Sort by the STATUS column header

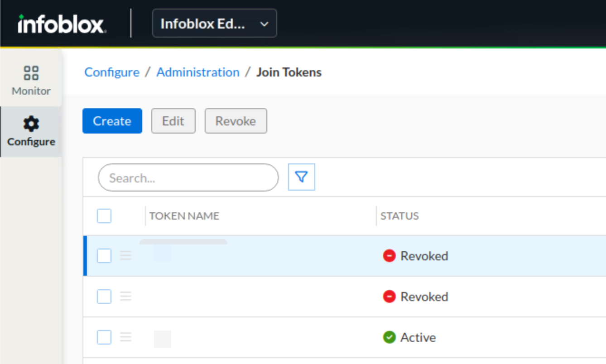pyautogui.click(x=399, y=216)
